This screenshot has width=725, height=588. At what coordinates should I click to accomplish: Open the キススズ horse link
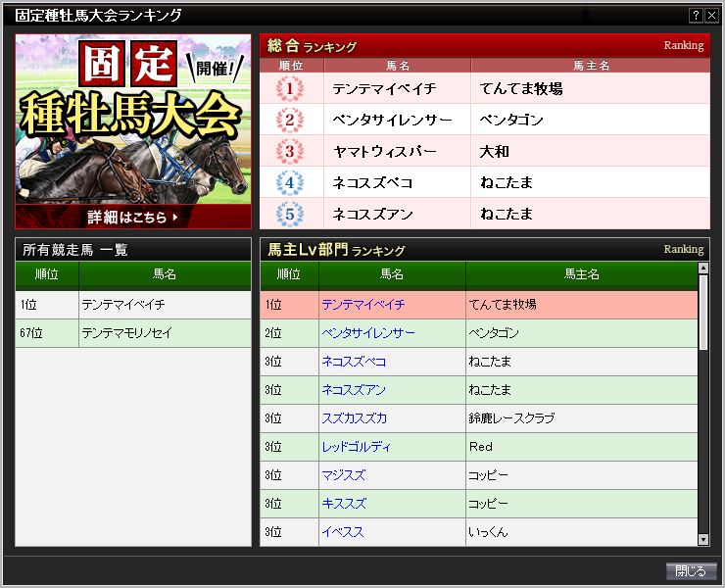[x=344, y=504]
